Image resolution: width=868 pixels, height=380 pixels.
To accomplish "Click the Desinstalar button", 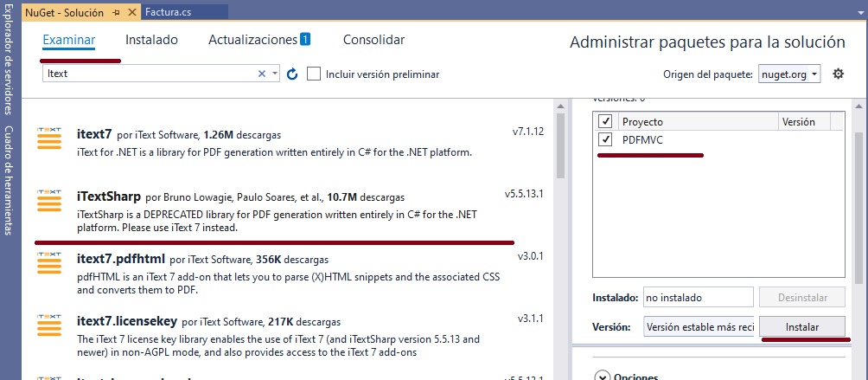I will tap(802, 298).
